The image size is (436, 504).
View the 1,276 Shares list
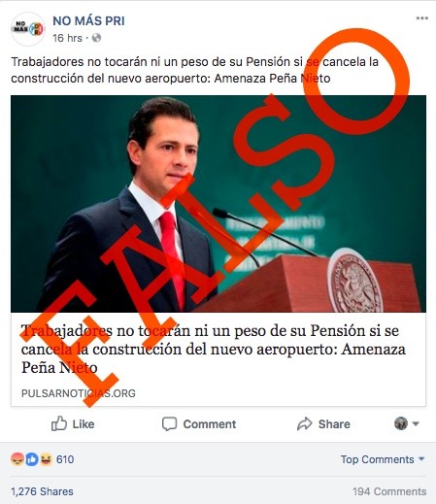point(42,491)
